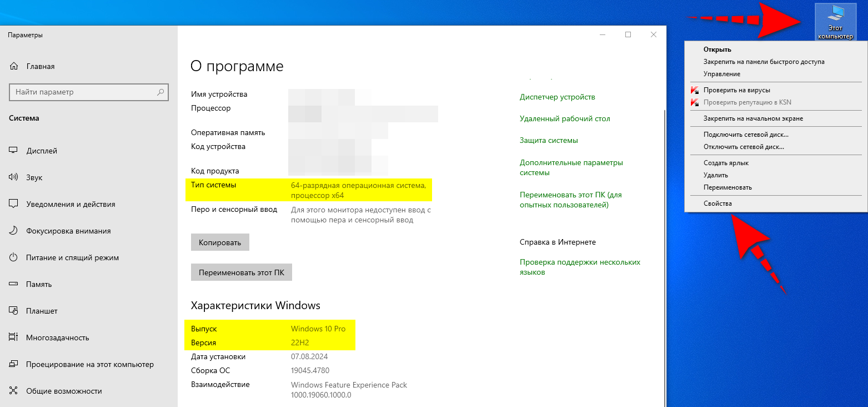Open Проецирование на этот компьютер settings
This screenshot has width=868, height=407.
coord(89,364)
